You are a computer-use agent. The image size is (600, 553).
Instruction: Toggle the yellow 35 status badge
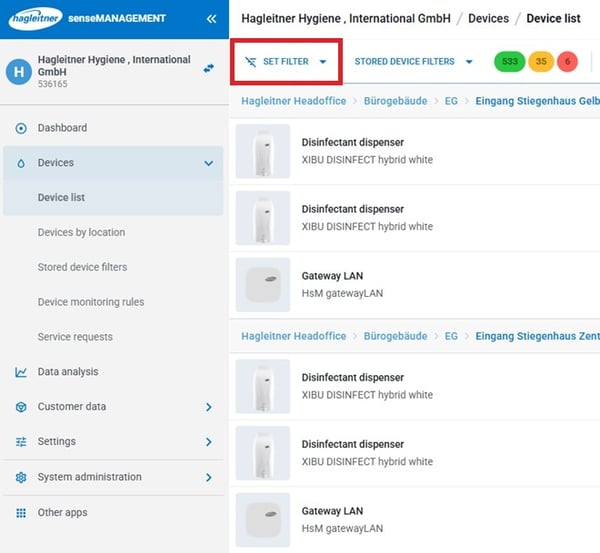pyautogui.click(x=541, y=62)
